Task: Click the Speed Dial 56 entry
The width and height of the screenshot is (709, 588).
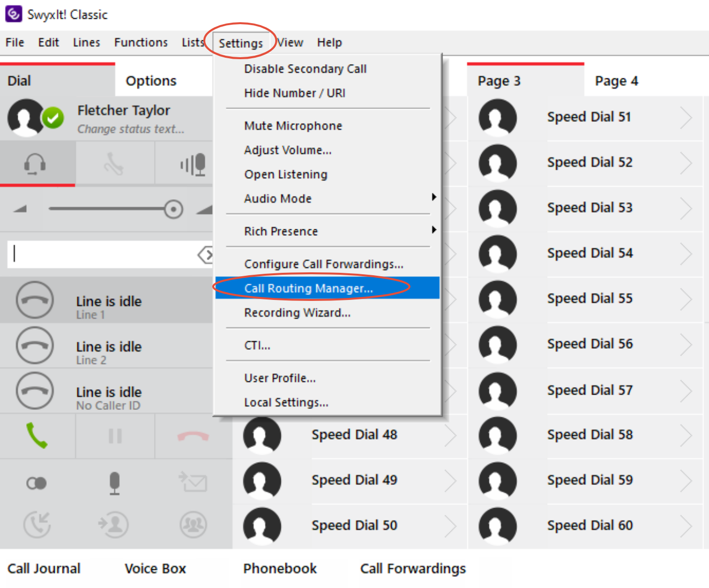Action: (585, 344)
